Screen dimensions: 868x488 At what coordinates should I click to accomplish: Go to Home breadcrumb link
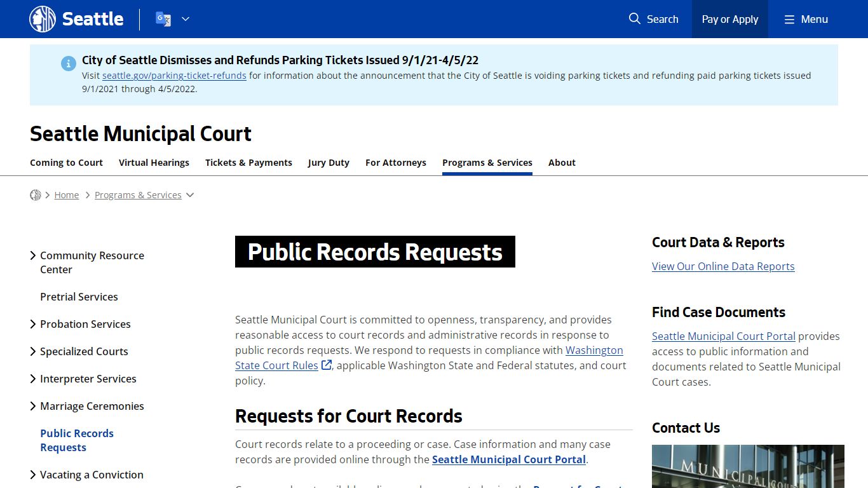point(67,195)
